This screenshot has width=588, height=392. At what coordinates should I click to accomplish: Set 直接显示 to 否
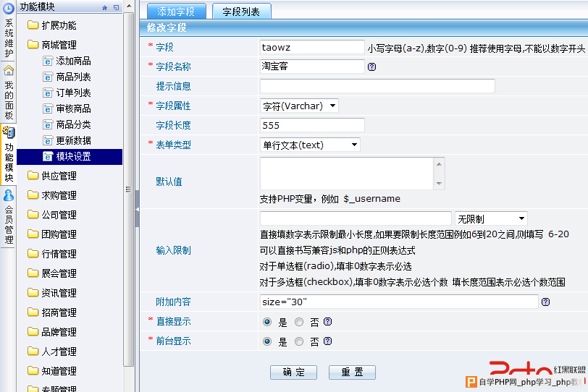pyautogui.click(x=299, y=322)
